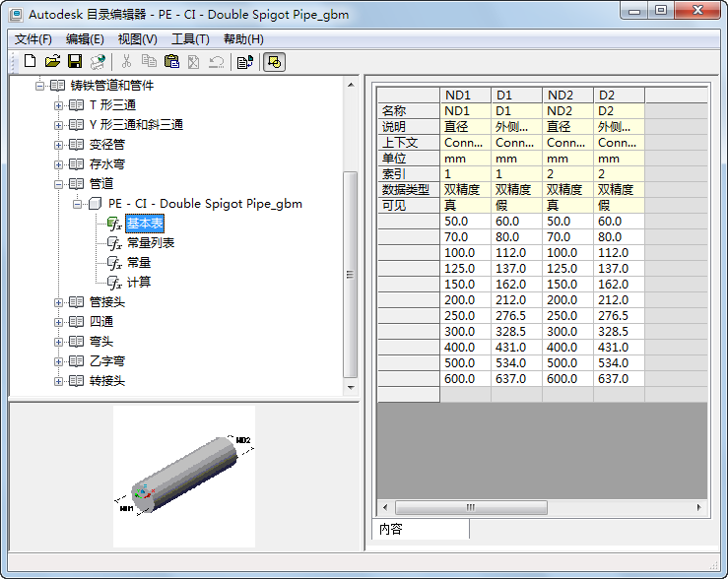Screen dimensions: 728x579
Task: Click the 431.0 cell under D2
Action: point(619,348)
